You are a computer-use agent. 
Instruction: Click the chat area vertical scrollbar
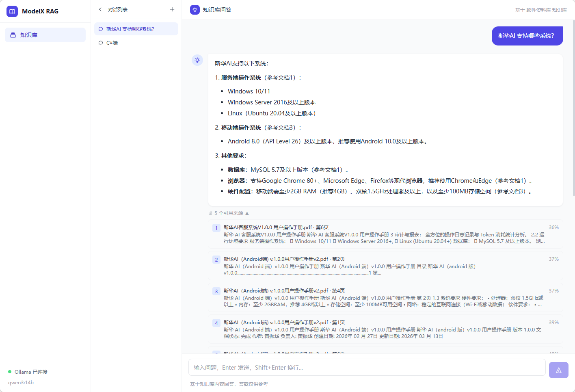click(x=573, y=108)
